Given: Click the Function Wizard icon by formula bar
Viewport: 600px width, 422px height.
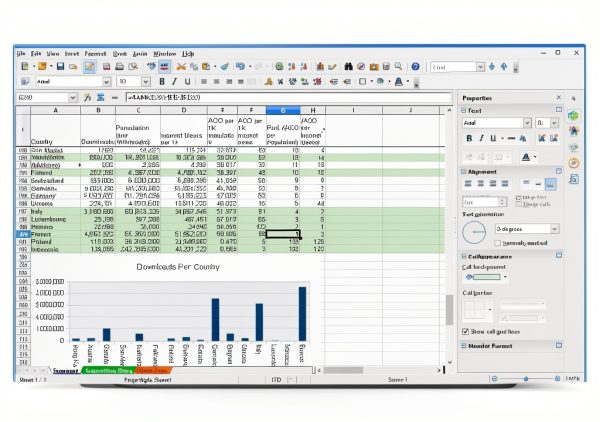Looking at the screenshot, I should pyautogui.click(x=88, y=98).
